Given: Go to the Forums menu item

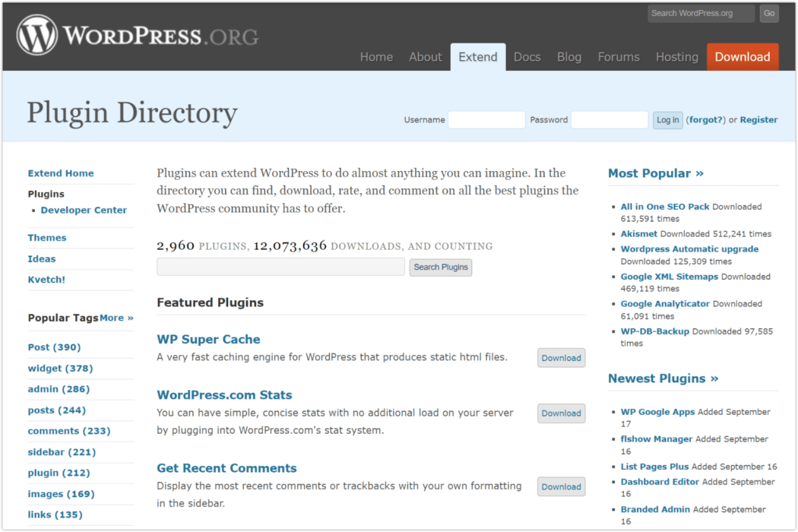Looking at the screenshot, I should click(619, 57).
